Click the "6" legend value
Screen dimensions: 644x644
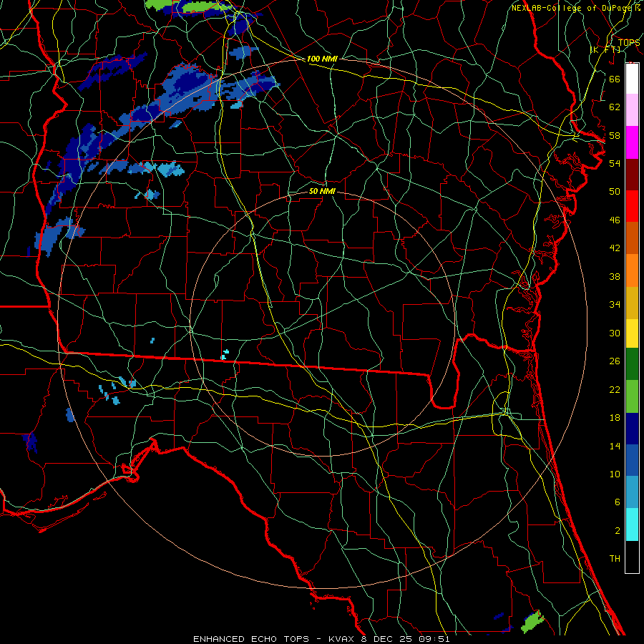click(x=617, y=502)
